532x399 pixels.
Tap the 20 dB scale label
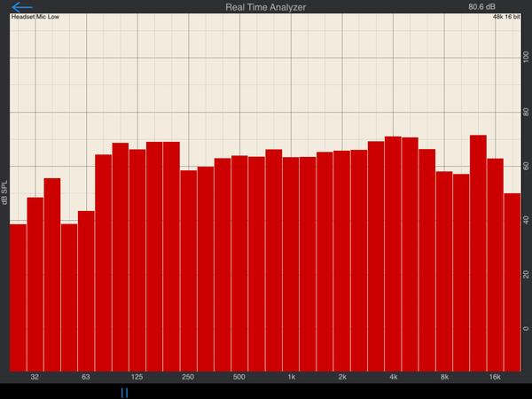[526, 275]
